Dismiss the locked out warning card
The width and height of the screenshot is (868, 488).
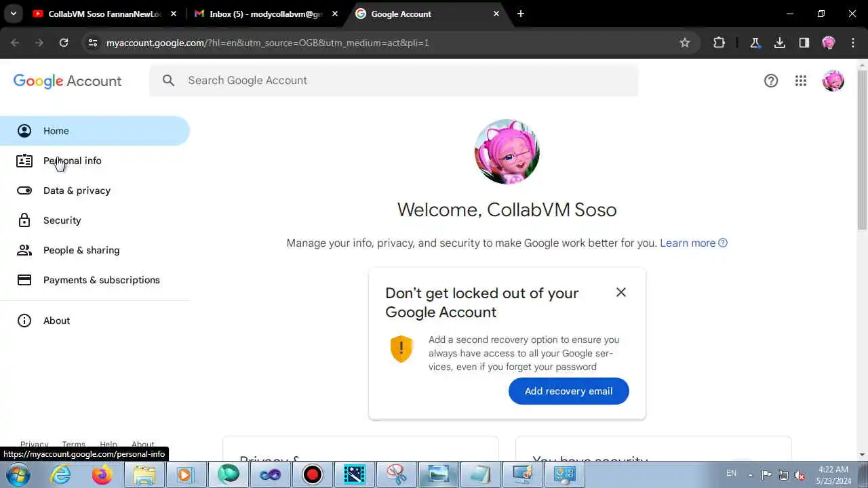pyautogui.click(x=621, y=292)
